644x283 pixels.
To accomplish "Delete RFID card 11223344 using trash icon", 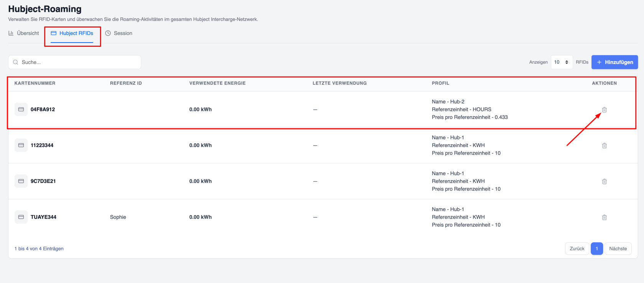I will click(x=604, y=145).
